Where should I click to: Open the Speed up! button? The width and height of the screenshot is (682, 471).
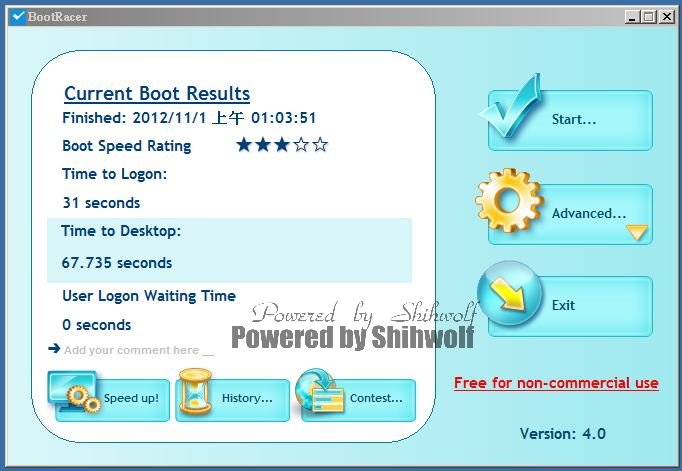(113, 400)
